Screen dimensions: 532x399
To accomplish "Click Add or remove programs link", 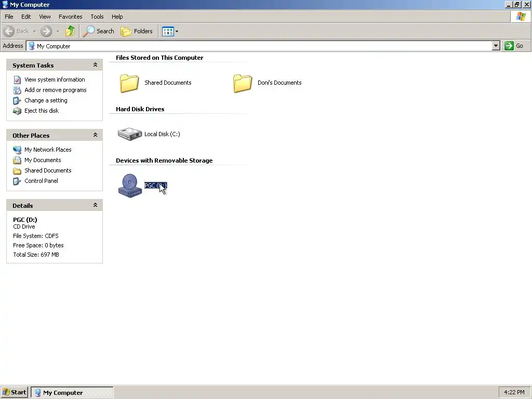I will pyautogui.click(x=55, y=90).
